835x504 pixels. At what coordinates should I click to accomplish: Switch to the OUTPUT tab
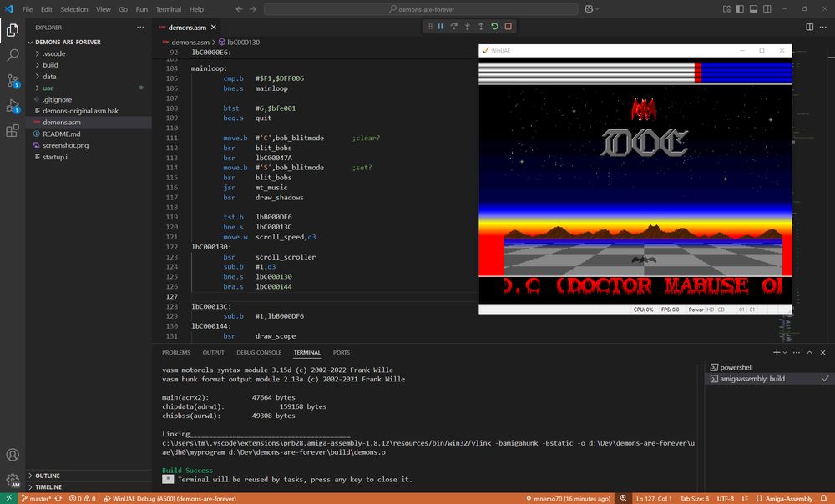point(214,352)
